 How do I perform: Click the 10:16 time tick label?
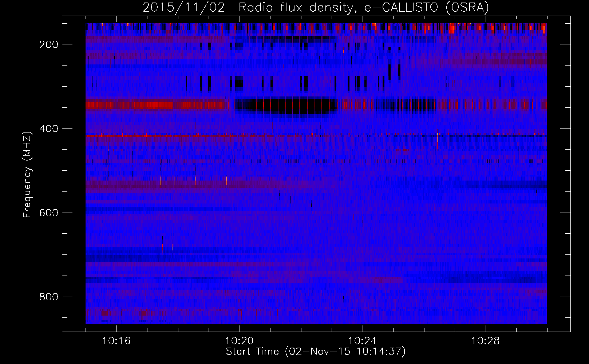tap(116, 341)
